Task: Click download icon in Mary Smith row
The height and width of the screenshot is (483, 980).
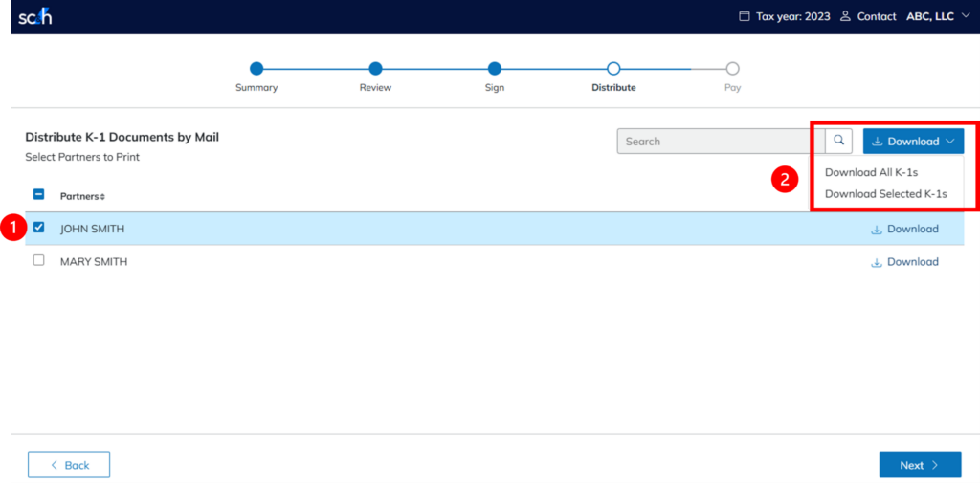Action: pyautogui.click(x=876, y=262)
